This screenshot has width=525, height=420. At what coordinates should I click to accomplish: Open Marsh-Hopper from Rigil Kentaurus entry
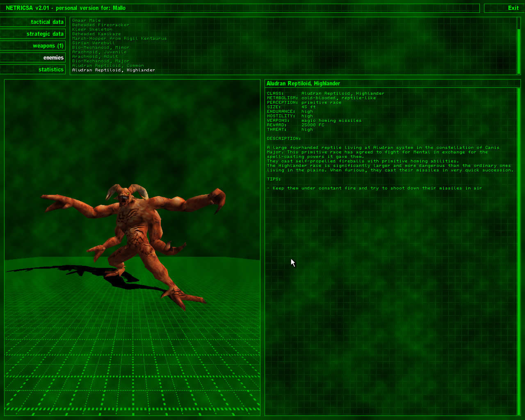pos(119,39)
